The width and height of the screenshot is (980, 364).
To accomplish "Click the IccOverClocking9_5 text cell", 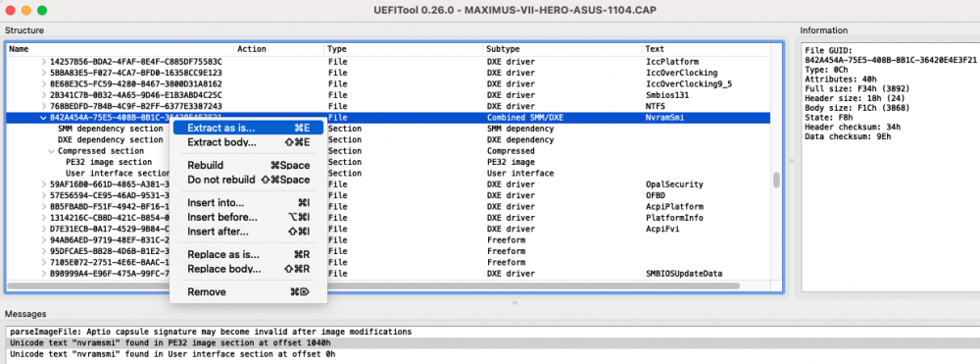I will coord(689,83).
